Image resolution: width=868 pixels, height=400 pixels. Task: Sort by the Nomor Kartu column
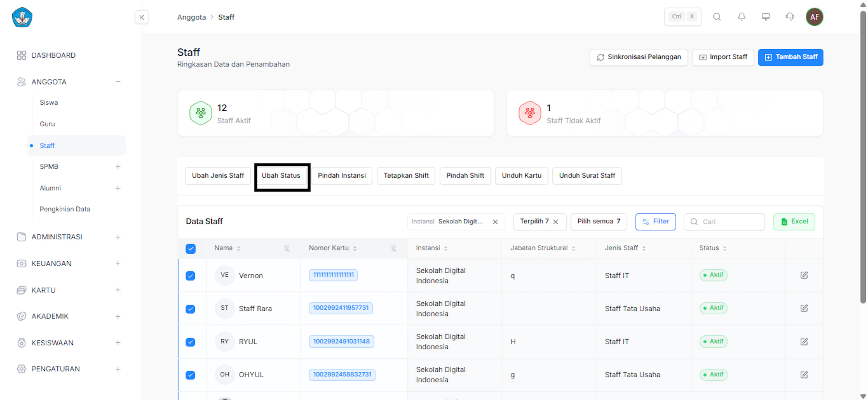[354, 248]
